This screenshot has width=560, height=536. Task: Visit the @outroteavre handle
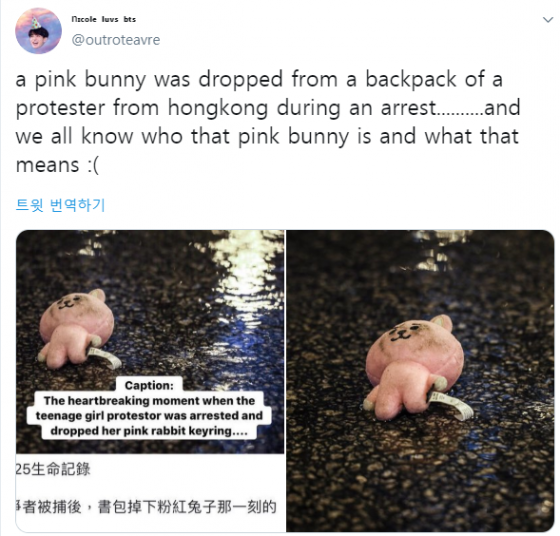tap(116, 40)
